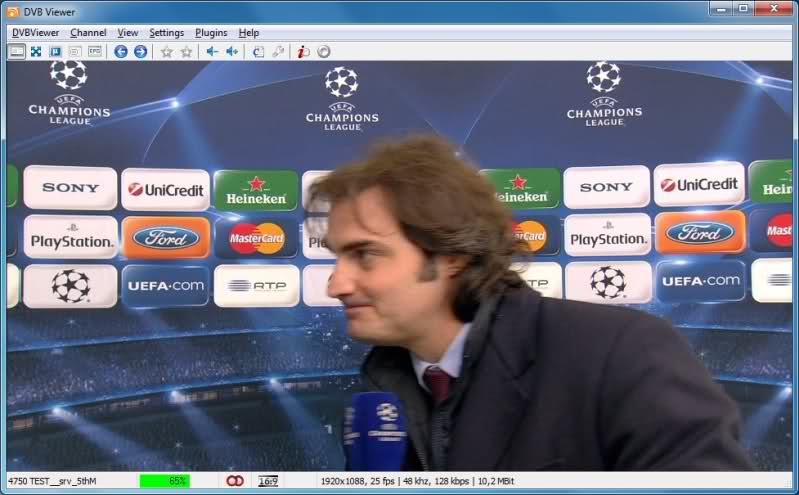Go to previous channel with left arrow

point(121,51)
